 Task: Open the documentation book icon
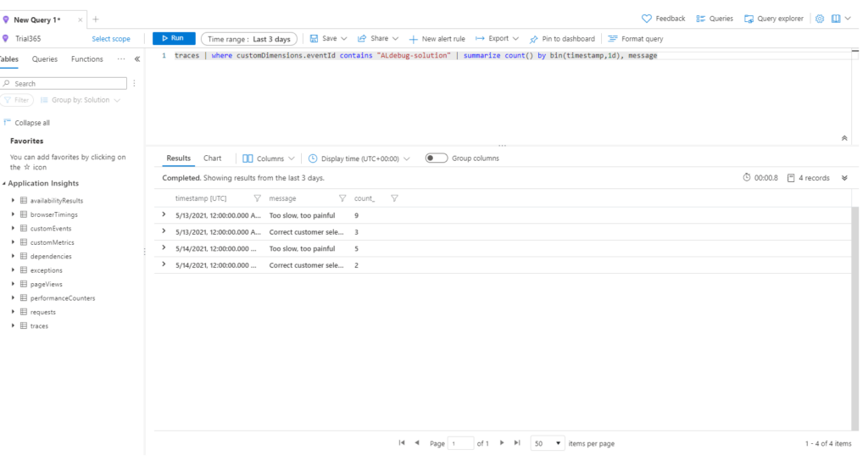pyautogui.click(x=836, y=19)
